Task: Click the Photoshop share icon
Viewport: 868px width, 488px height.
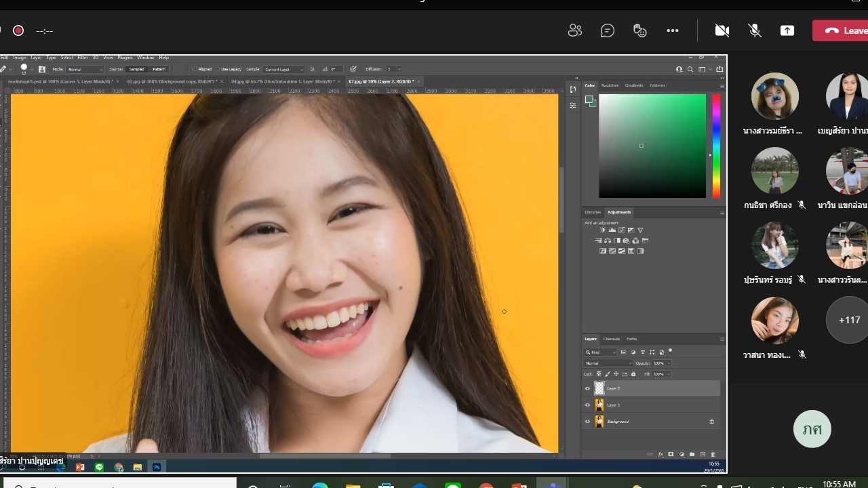Action: (719, 69)
